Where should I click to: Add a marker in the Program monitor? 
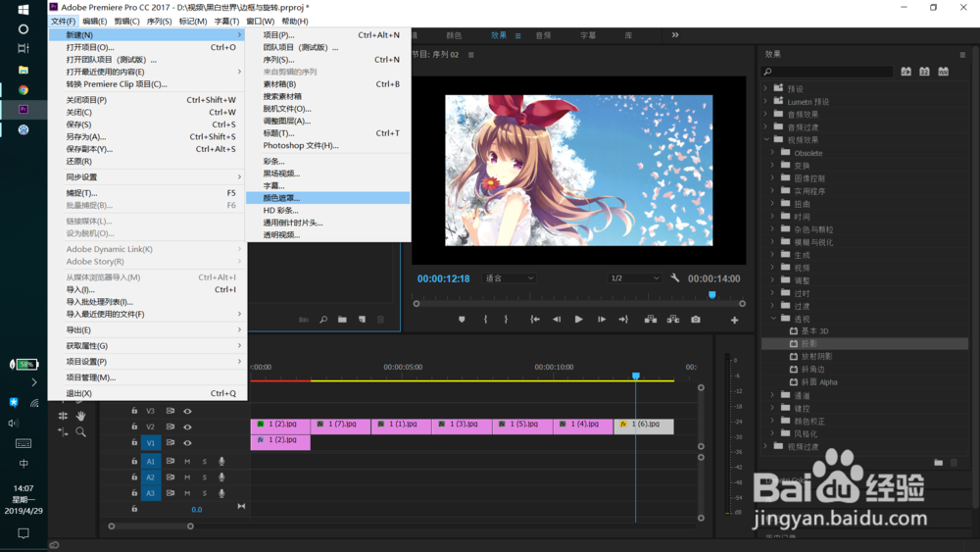(x=462, y=320)
